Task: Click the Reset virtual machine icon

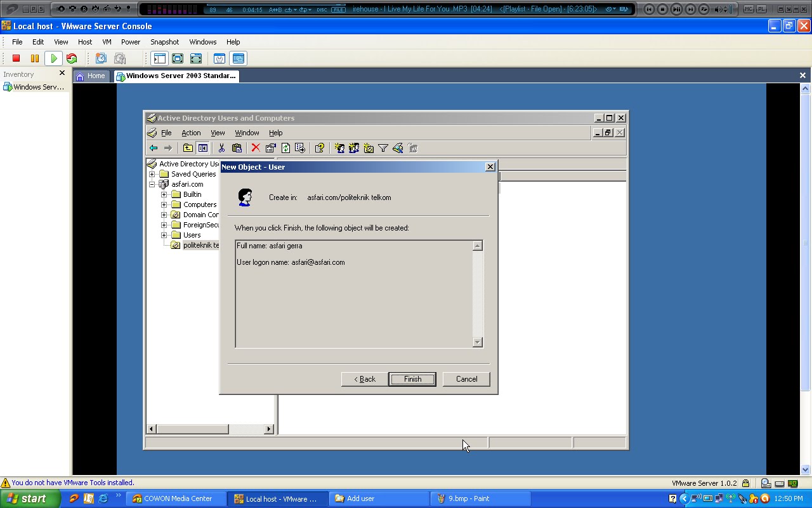Action: point(72,58)
